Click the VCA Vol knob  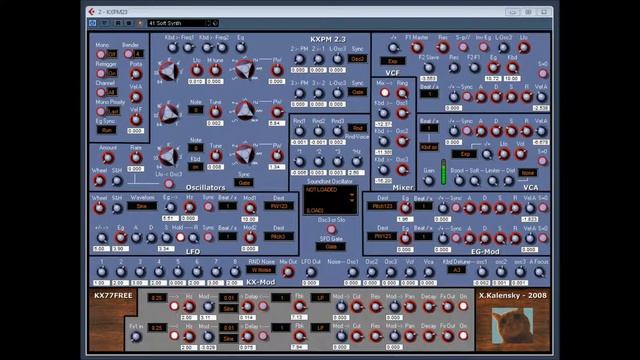[520, 154]
